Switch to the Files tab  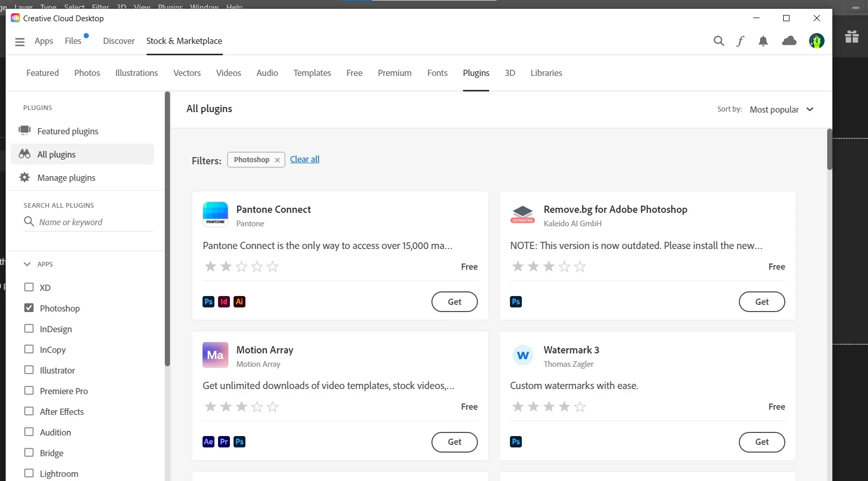[73, 41]
